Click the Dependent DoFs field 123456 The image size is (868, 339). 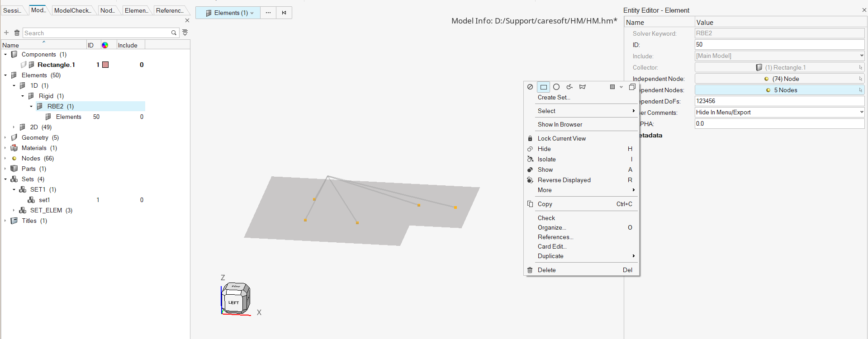[779, 101]
